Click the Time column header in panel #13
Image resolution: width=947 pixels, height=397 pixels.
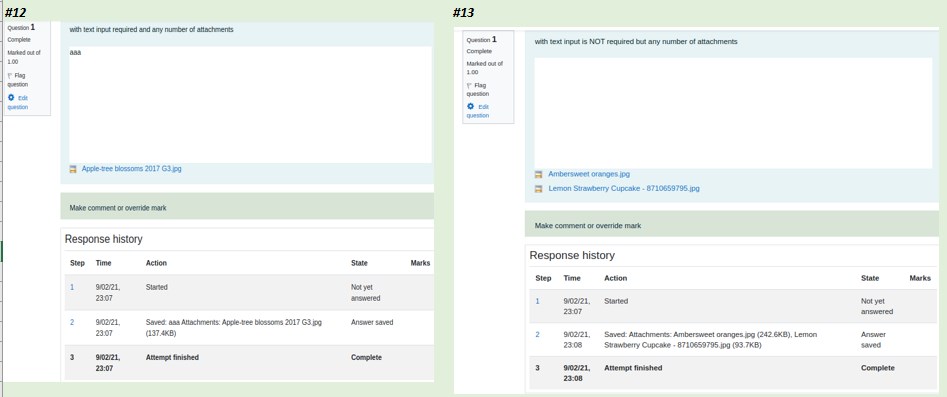coord(572,278)
